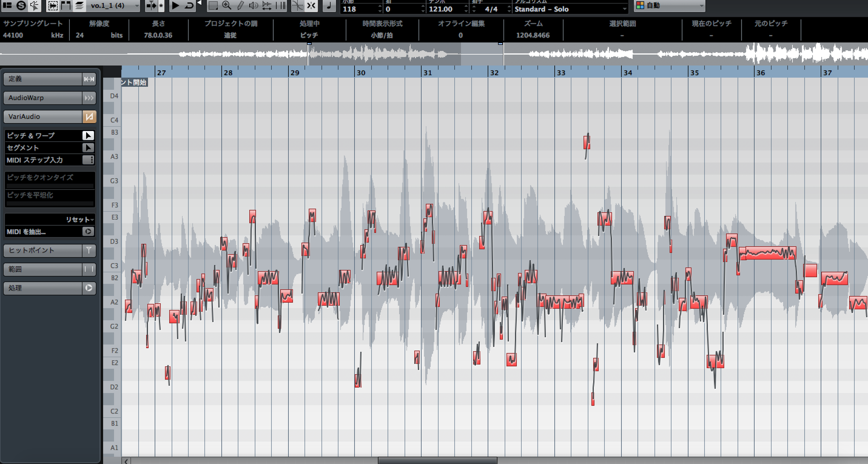Open the 処理 tab
Screen dimensions: 868x464
43,288
